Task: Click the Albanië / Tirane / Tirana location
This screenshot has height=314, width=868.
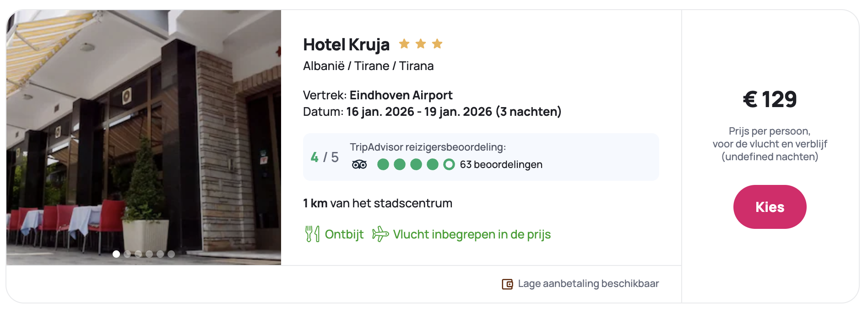Action: point(368,66)
